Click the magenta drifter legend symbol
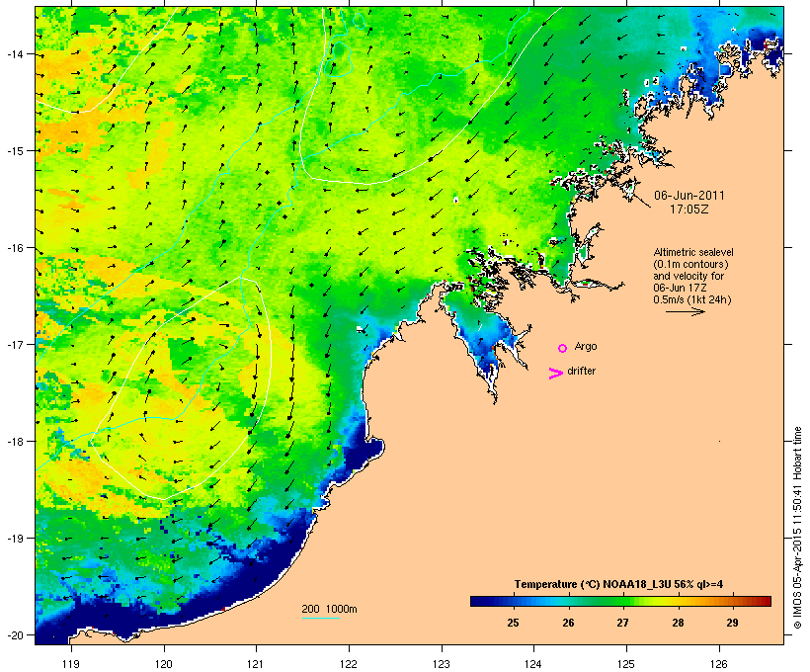Screen dimensions: 810x672 (556, 374)
